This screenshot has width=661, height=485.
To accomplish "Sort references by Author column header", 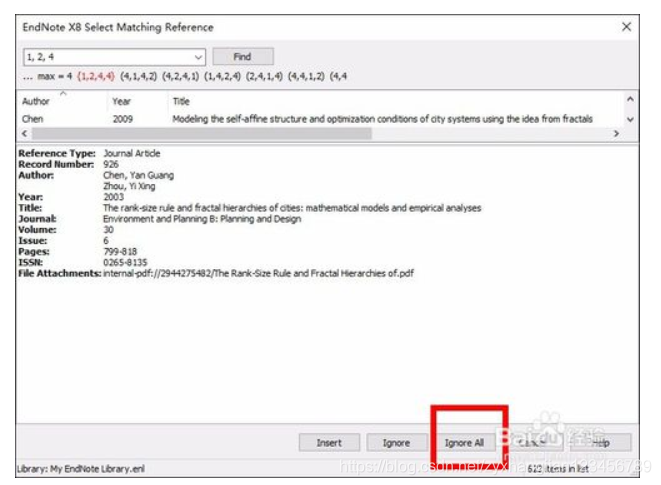I will 62,101.
